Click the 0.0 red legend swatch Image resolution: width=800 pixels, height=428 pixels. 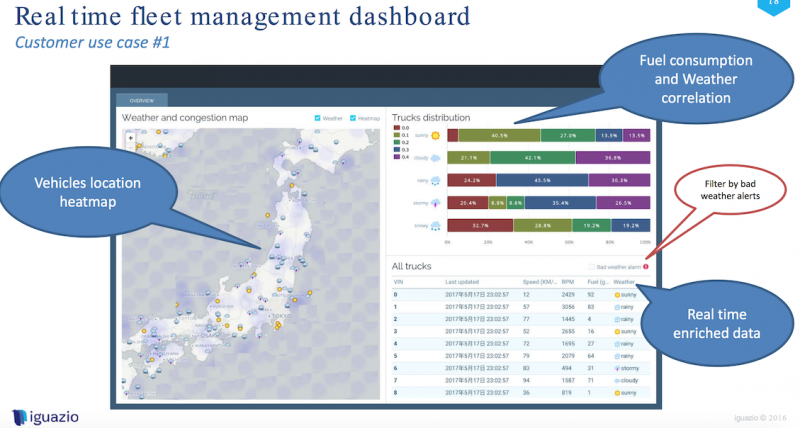[x=397, y=128]
